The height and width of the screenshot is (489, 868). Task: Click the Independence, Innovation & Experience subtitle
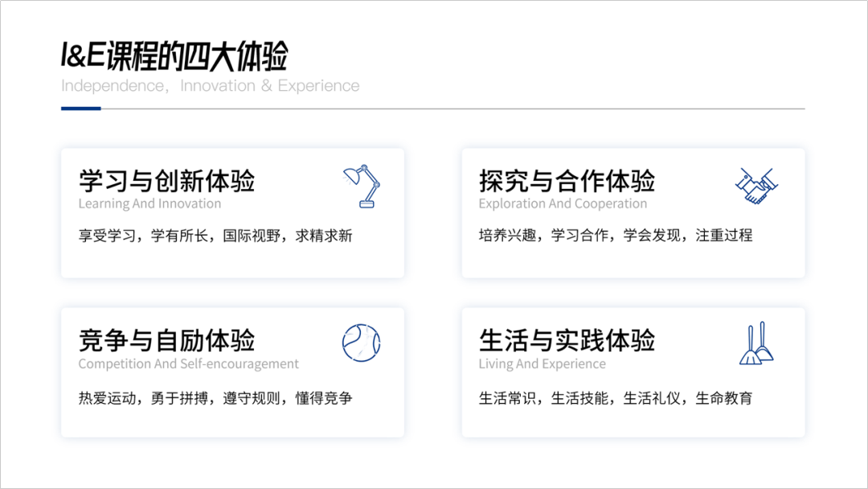(211, 86)
